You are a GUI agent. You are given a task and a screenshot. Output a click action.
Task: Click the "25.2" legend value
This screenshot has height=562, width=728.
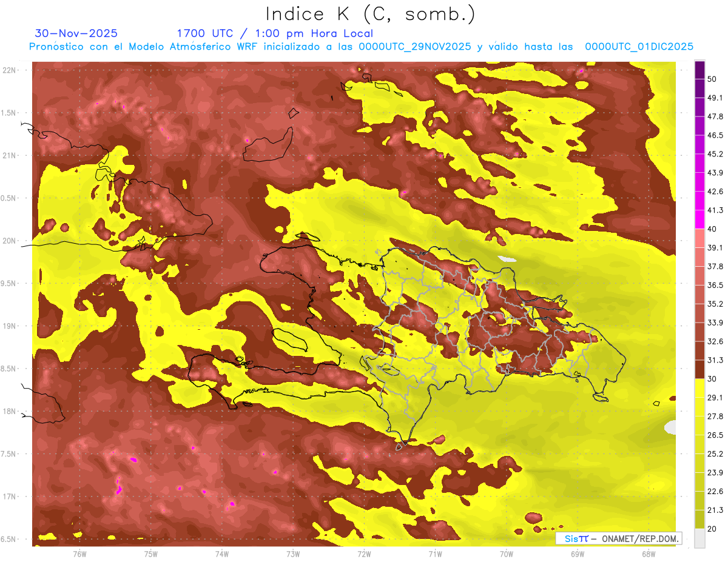(715, 454)
